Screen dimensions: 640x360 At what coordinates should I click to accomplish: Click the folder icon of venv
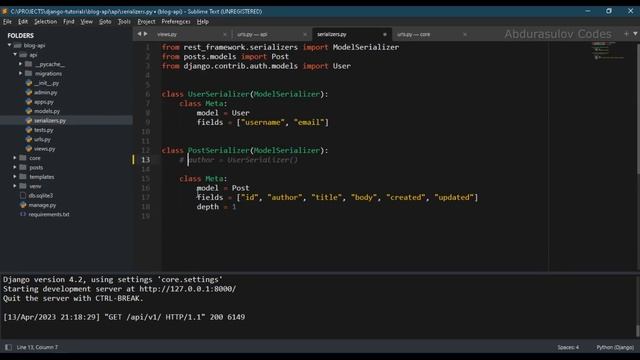(23, 186)
